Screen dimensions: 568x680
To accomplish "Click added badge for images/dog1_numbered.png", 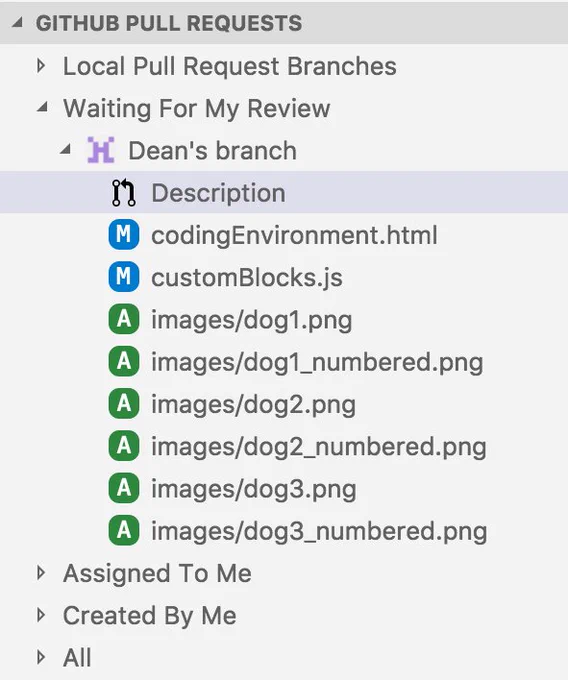I will [124, 361].
